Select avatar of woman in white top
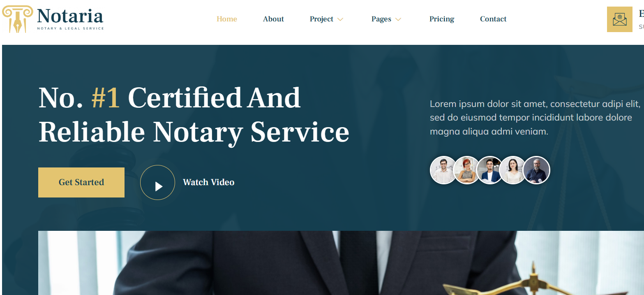This screenshot has height=295, width=644. coord(513,170)
